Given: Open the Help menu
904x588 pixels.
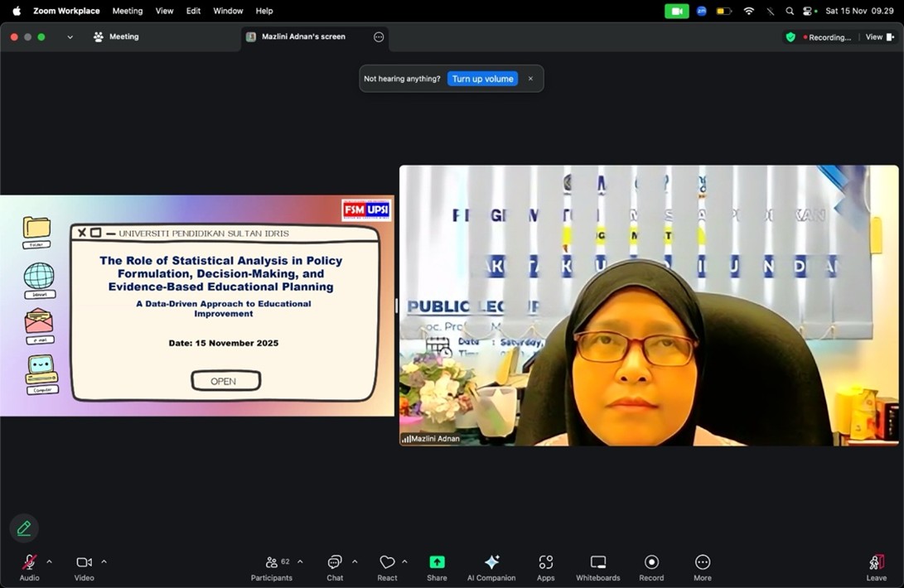Looking at the screenshot, I should pos(264,11).
